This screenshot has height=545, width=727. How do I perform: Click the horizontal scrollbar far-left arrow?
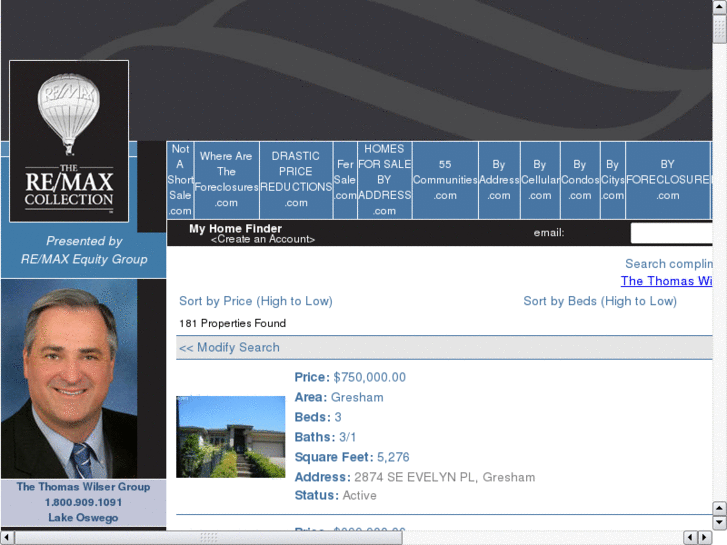coord(7,537)
